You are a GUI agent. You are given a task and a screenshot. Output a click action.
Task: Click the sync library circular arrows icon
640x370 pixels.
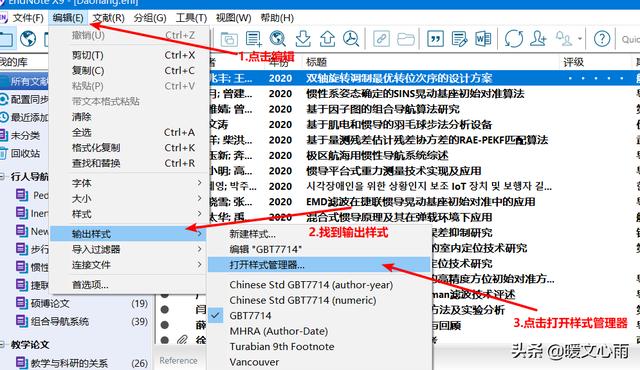pyautogui.click(x=513, y=39)
